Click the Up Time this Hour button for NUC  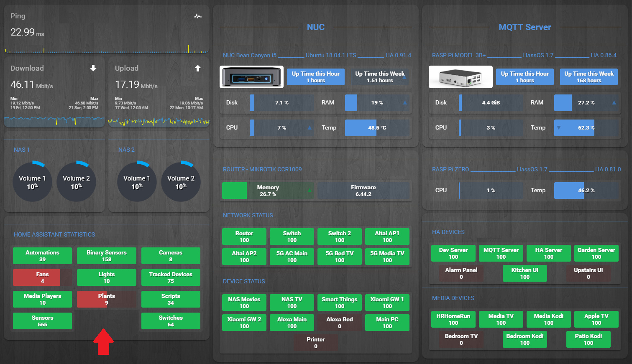click(315, 76)
